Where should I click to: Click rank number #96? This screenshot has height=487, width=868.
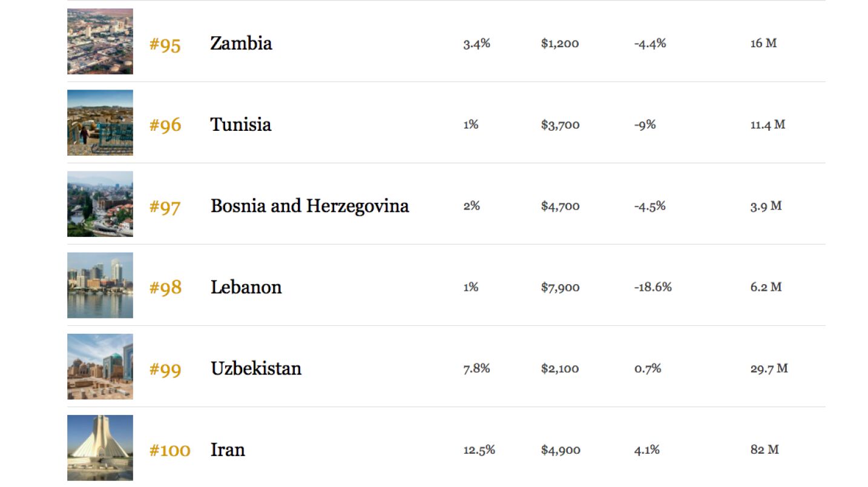coord(165,125)
